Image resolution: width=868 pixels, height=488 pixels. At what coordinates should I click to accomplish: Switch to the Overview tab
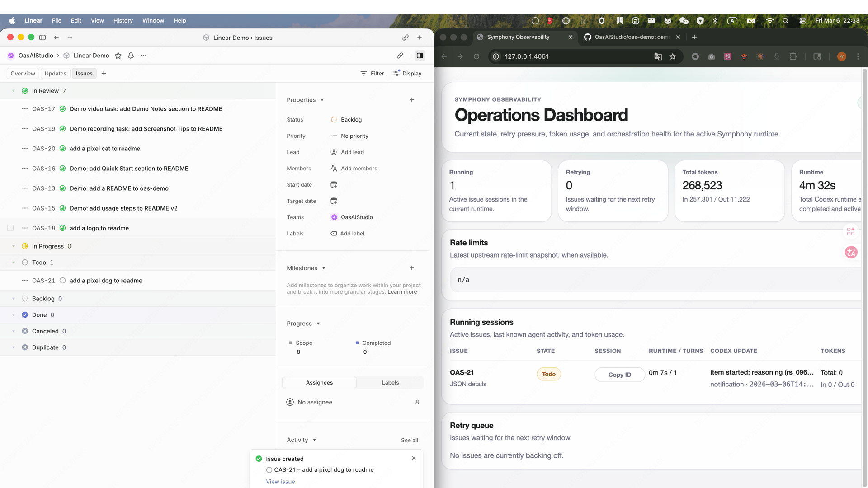point(23,74)
